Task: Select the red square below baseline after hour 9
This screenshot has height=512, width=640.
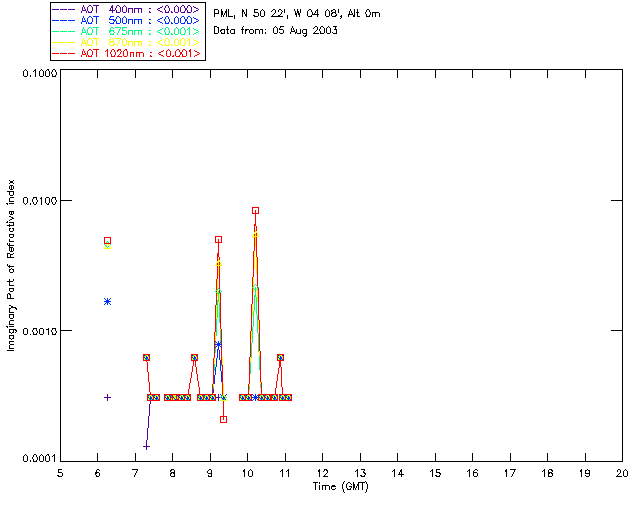Action: 223,419
